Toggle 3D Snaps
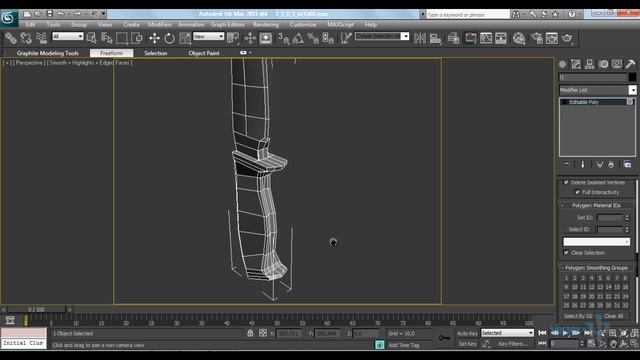Image resolution: width=640 pixels, height=360 pixels. (x=283, y=38)
